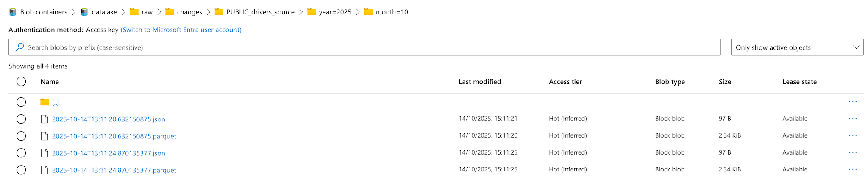868x185 pixels.
Task: Click the parent folder [..] icon
Action: click(x=45, y=102)
